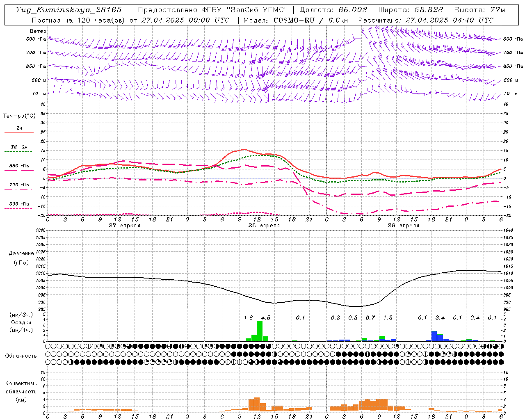525x420 pixels.
Task: Click the Осадки panel label
Action: coord(21,322)
